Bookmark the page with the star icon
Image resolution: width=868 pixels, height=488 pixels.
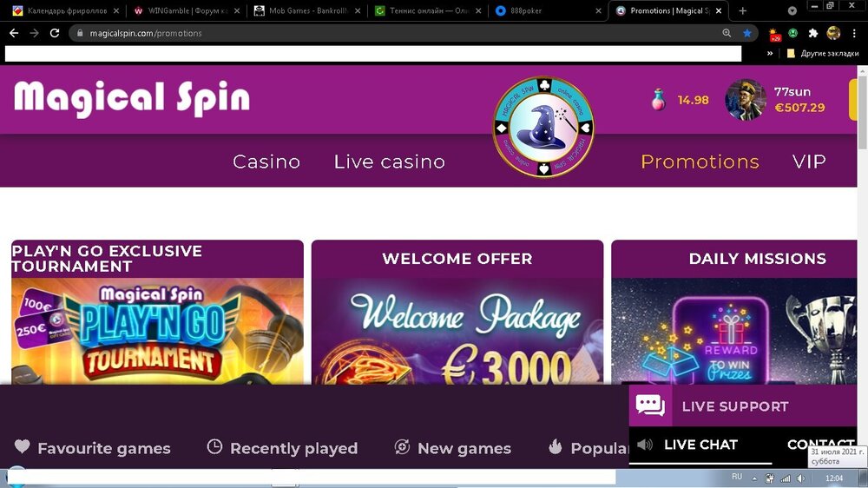point(747,33)
